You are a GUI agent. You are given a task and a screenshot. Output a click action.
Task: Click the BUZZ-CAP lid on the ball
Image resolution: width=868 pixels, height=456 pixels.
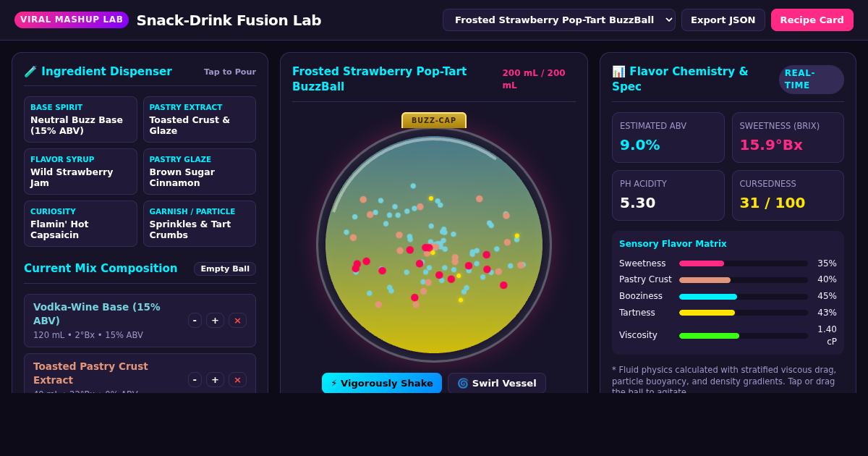pos(434,120)
